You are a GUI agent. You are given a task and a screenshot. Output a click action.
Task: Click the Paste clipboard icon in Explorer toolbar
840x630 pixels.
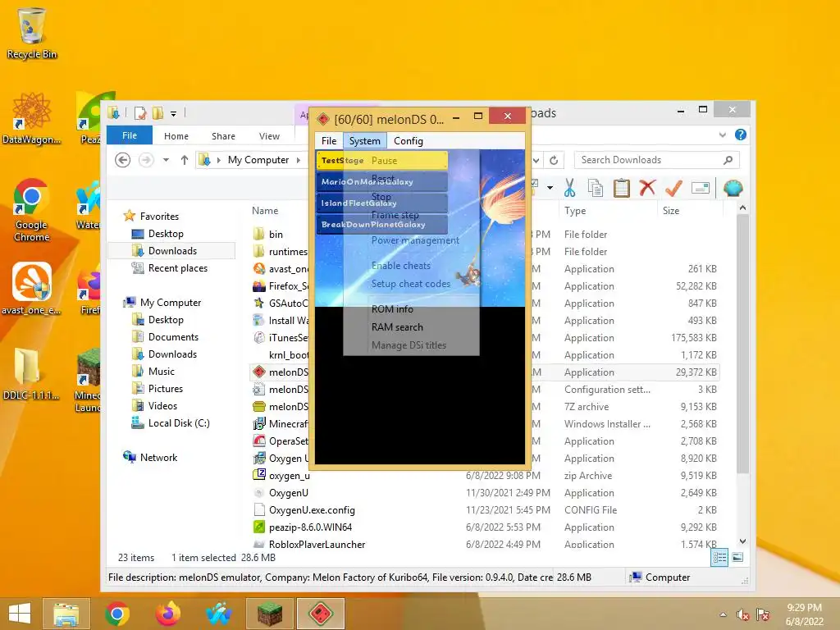point(622,188)
